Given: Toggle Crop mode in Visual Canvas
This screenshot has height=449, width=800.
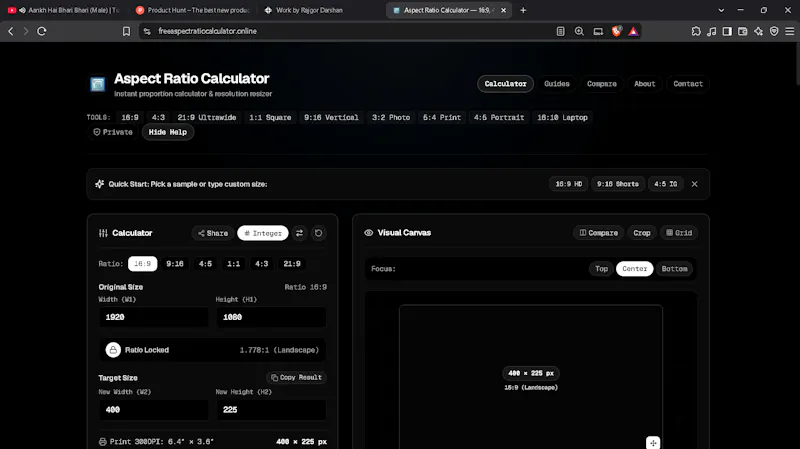Looking at the screenshot, I should pos(642,233).
